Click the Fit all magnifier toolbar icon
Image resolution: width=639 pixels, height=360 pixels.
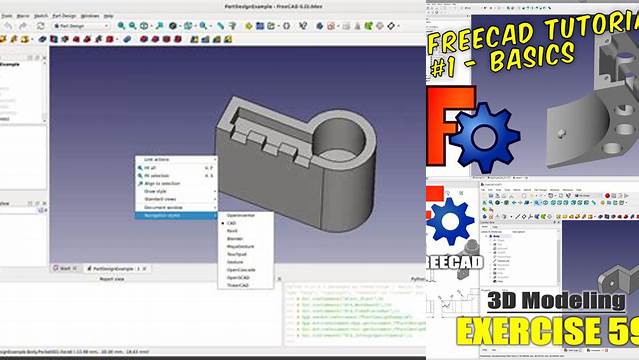pos(121,26)
